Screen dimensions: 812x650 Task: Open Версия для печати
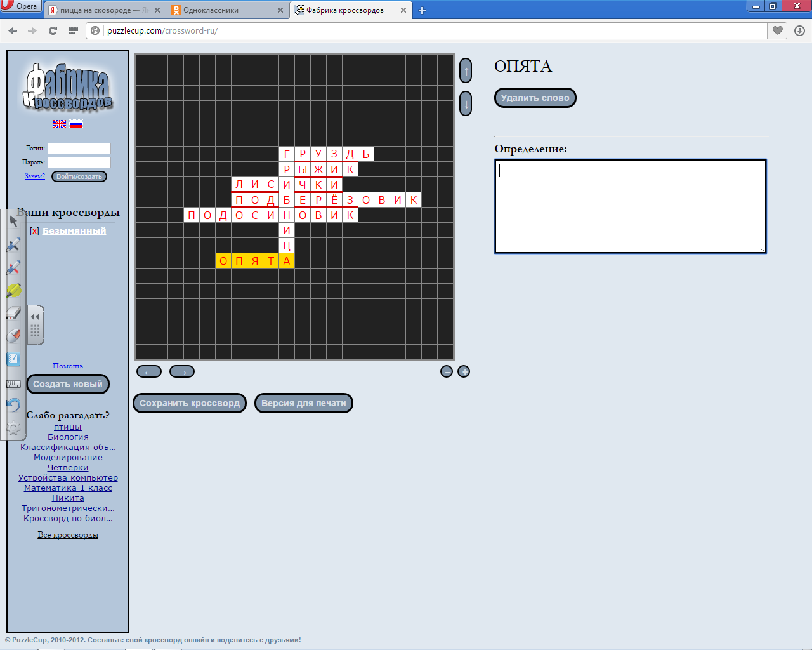pos(304,403)
